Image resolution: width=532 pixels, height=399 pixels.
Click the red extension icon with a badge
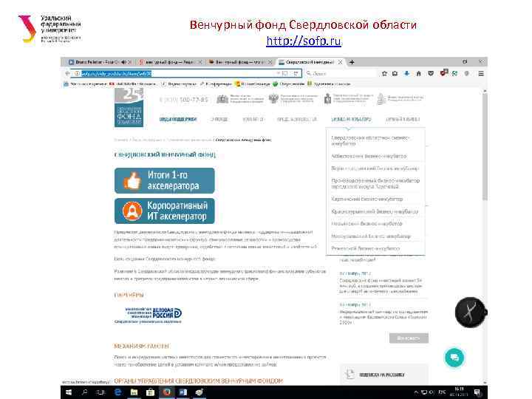coord(444,72)
